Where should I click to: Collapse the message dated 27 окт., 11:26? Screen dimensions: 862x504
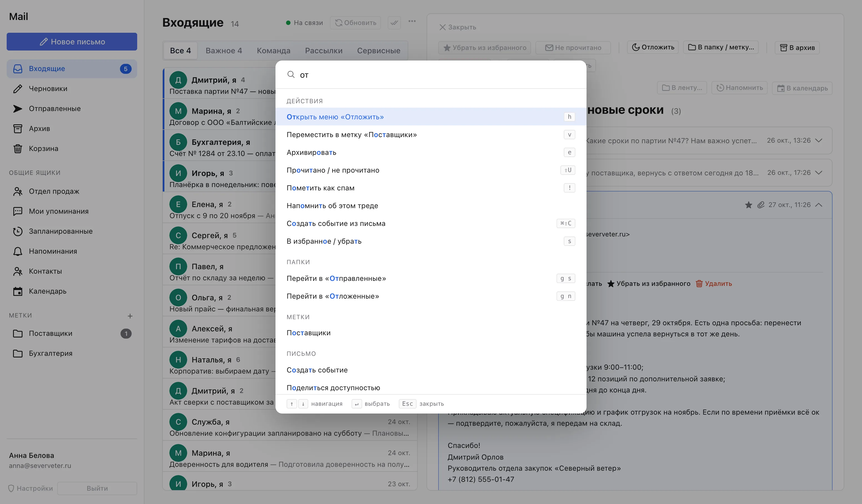click(x=819, y=205)
